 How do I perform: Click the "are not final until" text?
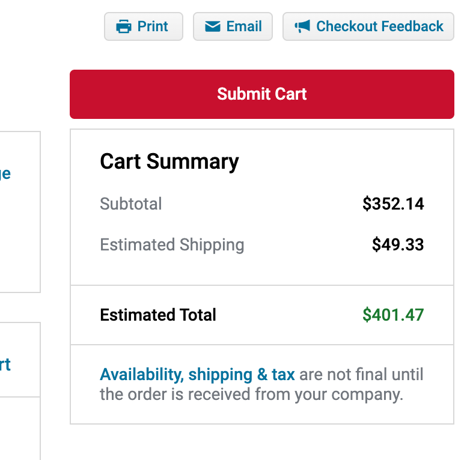[361, 374]
